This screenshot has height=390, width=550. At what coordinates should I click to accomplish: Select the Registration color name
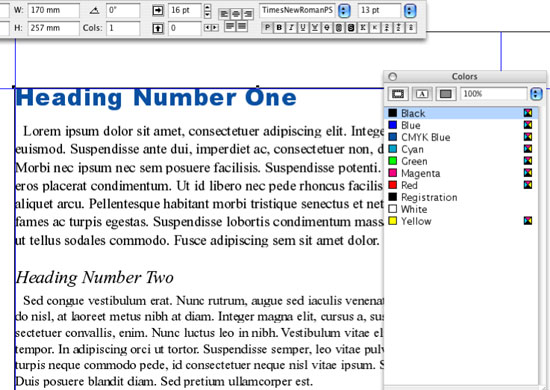tap(429, 197)
